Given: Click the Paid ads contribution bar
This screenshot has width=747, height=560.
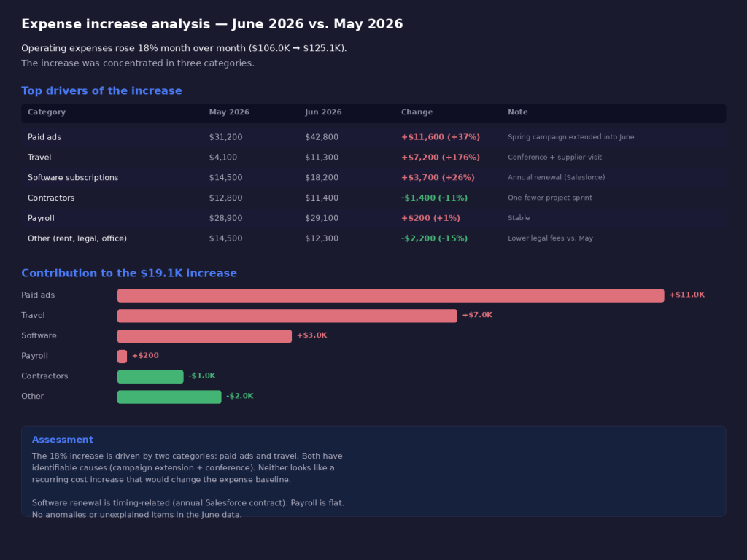Looking at the screenshot, I should (x=391, y=295).
